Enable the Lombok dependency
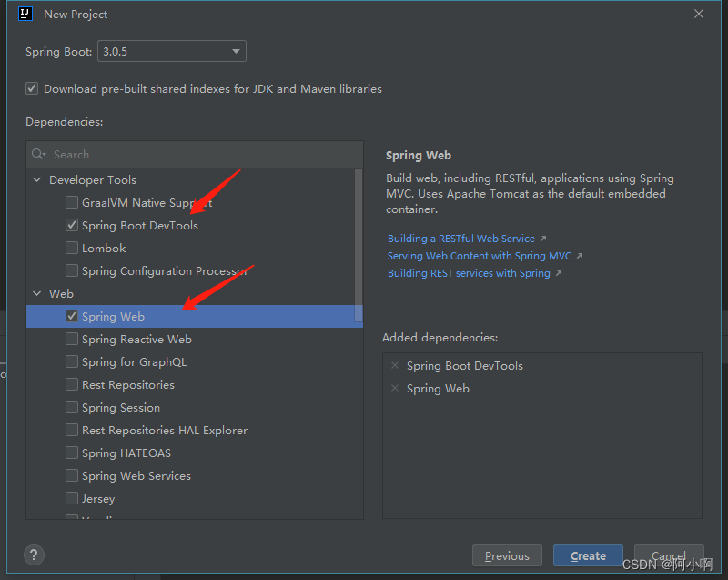Screen dimensions: 728x580 tap(71, 248)
